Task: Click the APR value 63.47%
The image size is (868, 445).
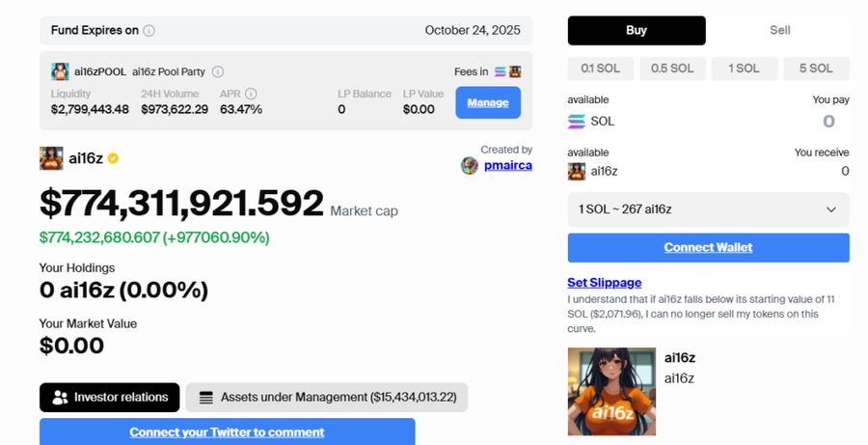Action: coord(241,110)
